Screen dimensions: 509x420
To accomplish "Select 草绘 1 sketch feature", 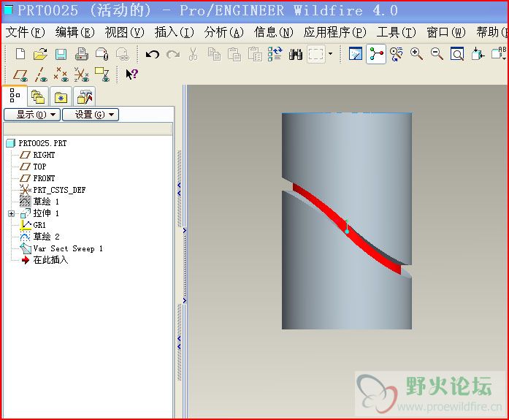I will (x=46, y=202).
